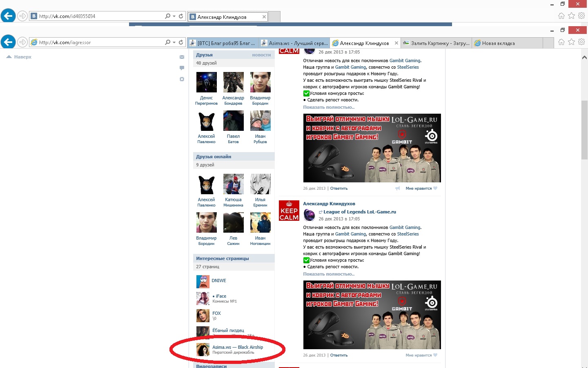This screenshot has width=588, height=368.
Task: Click forward arrow in the iagressor window
Action: [22, 42]
